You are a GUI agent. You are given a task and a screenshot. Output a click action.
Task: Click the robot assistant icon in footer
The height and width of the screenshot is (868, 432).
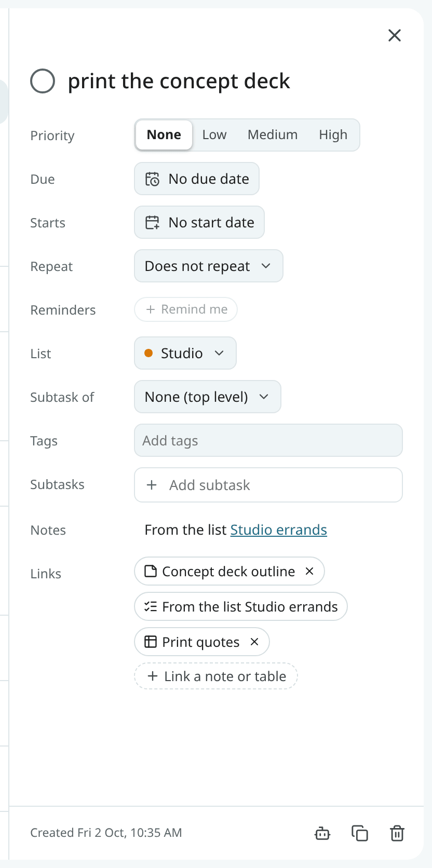322,833
